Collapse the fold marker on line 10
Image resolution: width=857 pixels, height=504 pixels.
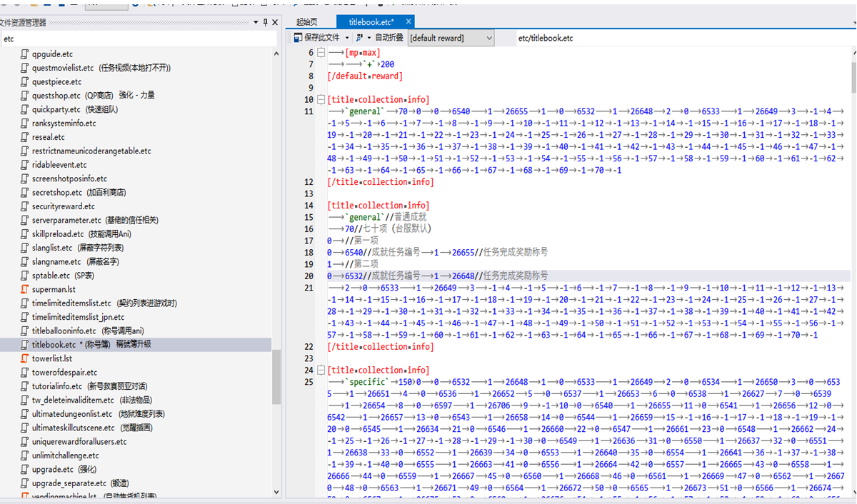coord(321,100)
